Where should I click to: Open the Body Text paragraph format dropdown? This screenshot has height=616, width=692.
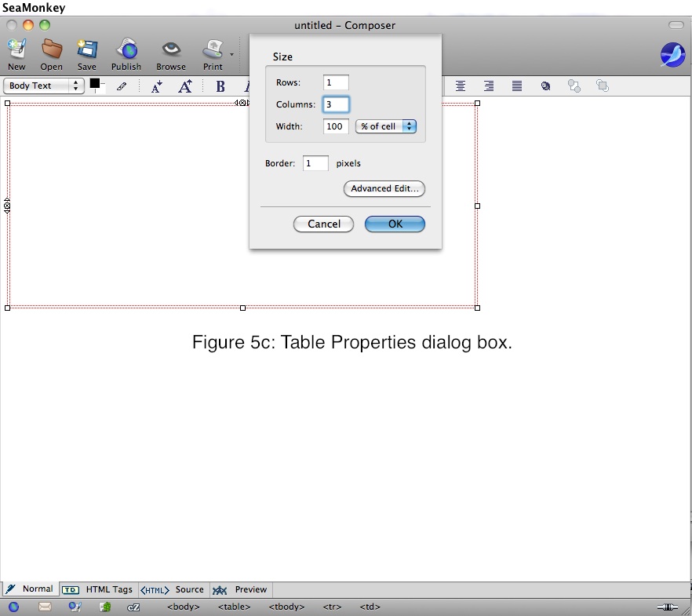point(45,86)
